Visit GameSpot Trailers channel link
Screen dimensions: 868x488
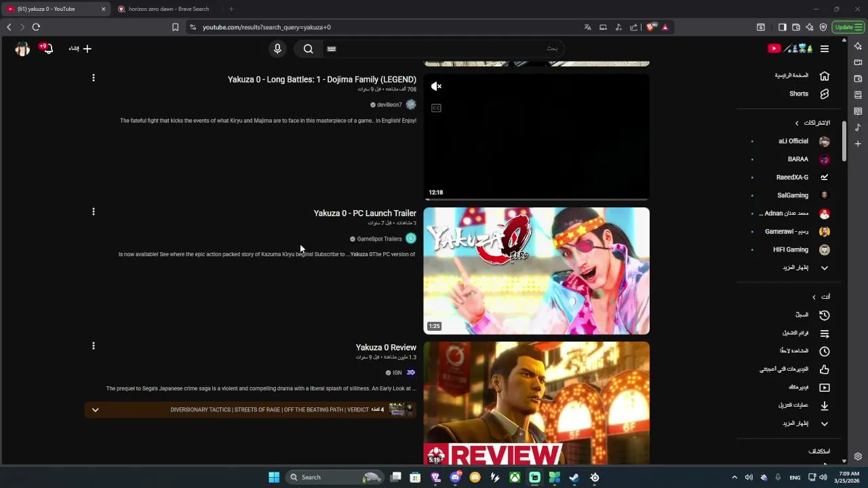[380, 239]
